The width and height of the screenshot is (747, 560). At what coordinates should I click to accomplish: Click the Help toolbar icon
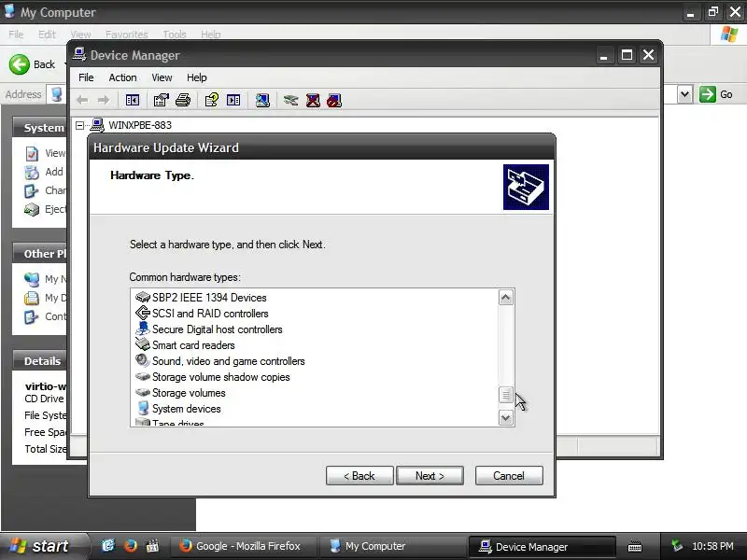pyautogui.click(x=212, y=100)
